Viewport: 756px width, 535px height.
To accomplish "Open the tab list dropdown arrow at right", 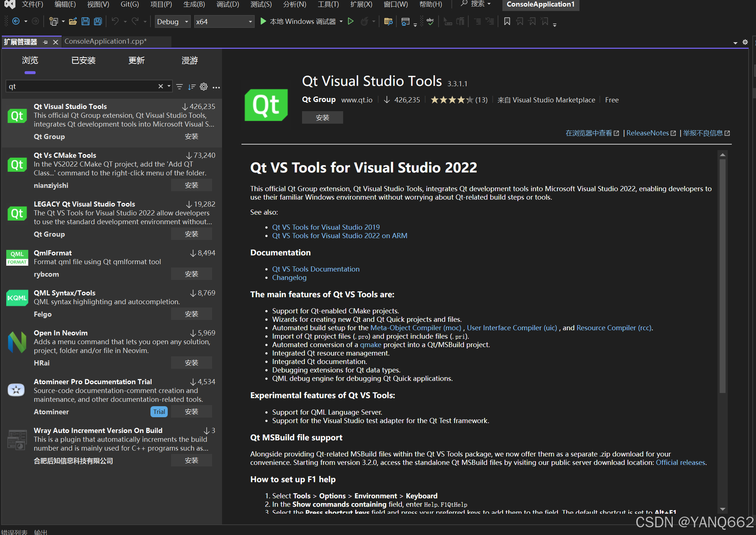I will point(735,43).
